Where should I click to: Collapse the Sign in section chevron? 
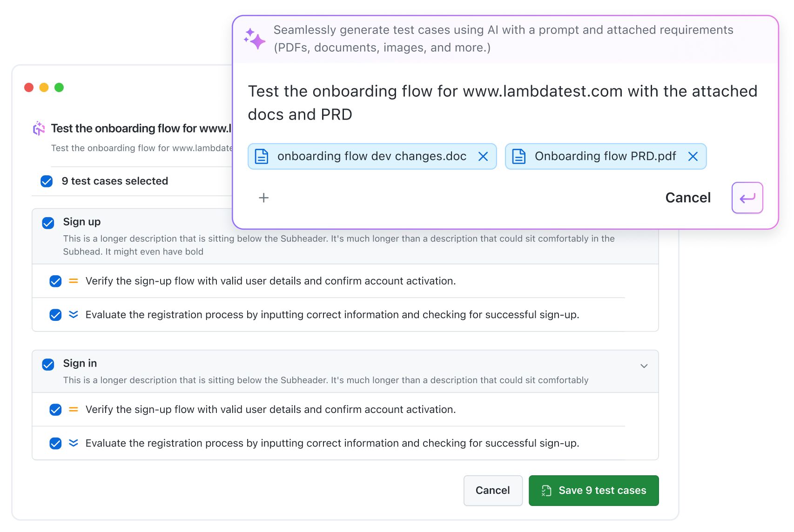coord(644,366)
